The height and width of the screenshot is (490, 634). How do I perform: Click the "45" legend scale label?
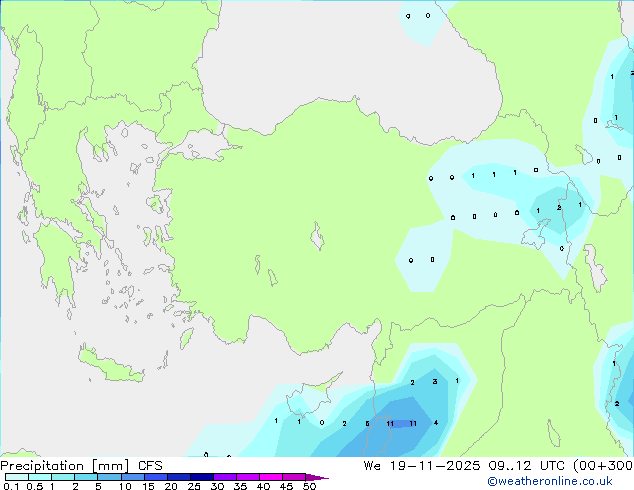286,486
